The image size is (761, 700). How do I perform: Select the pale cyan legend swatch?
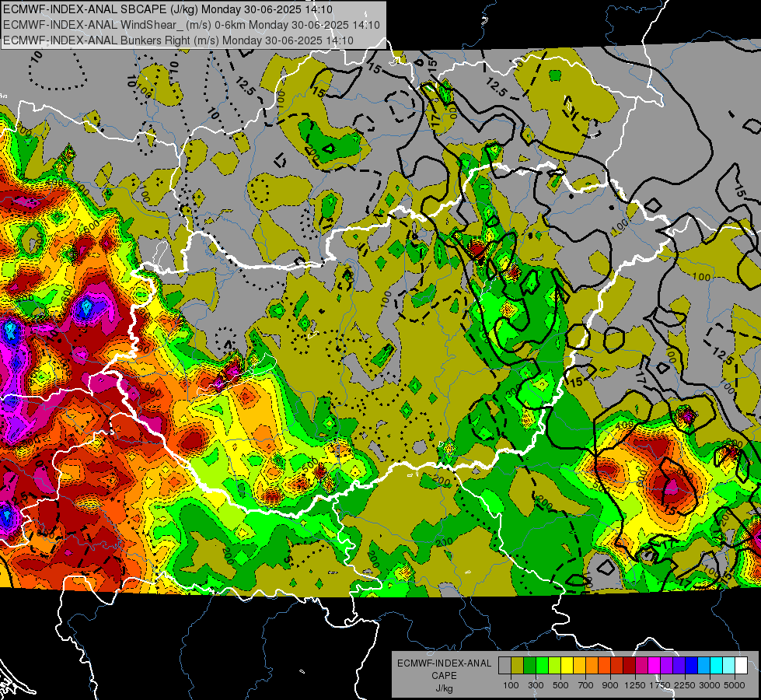pos(728,666)
